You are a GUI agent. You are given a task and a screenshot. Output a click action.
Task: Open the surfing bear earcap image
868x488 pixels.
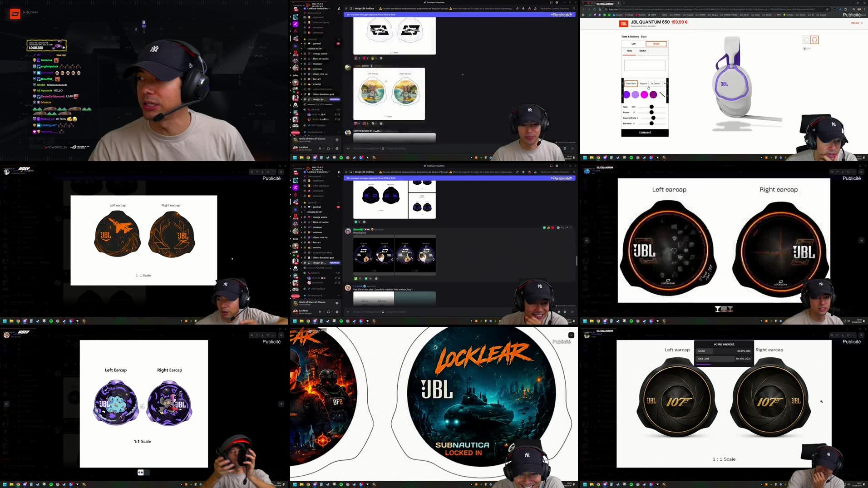pyautogui.click(x=389, y=94)
